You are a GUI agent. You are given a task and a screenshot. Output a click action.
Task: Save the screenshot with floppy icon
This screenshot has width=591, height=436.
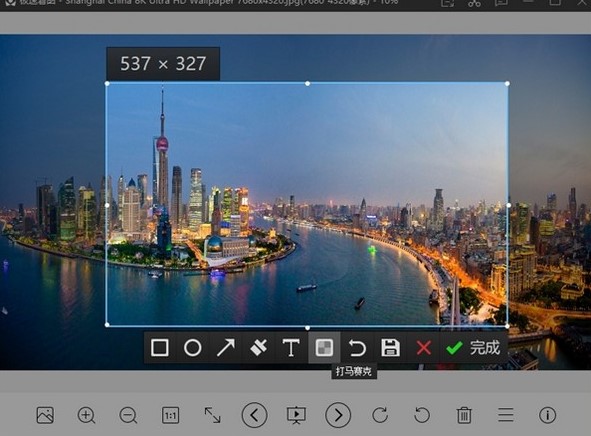pos(390,347)
